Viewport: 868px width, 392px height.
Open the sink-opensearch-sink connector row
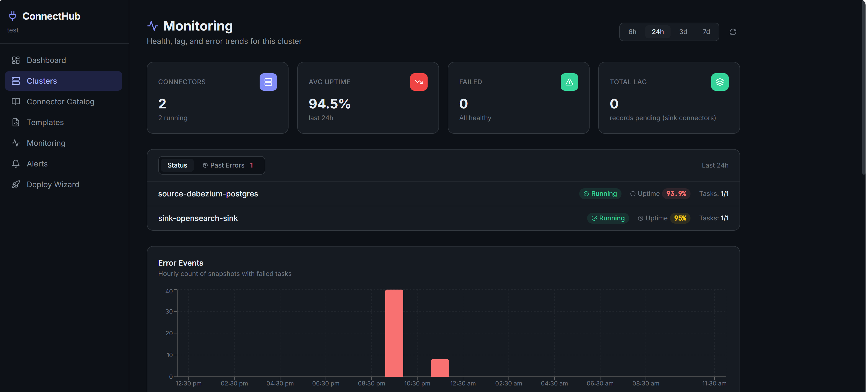coord(443,218)
